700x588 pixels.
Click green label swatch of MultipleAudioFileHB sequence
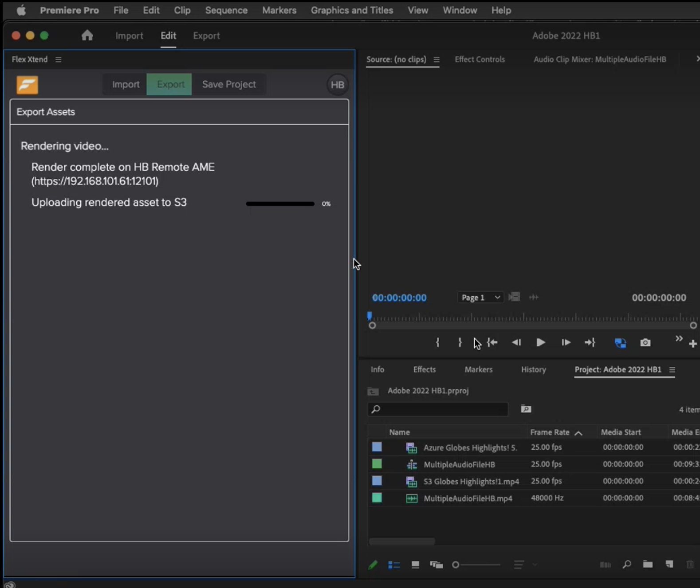point(377,464)
